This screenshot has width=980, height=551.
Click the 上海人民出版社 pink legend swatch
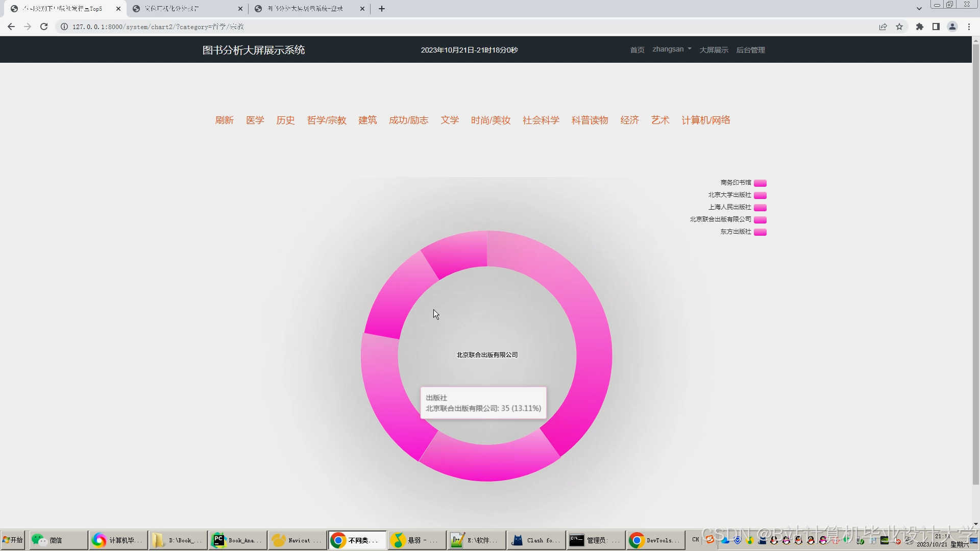click(x=760, y=208)
